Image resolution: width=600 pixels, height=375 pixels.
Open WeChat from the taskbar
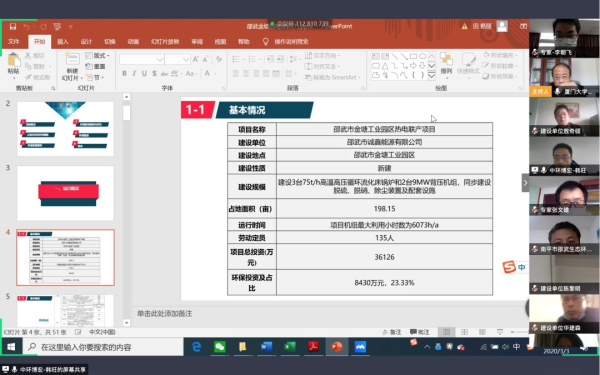220,347
